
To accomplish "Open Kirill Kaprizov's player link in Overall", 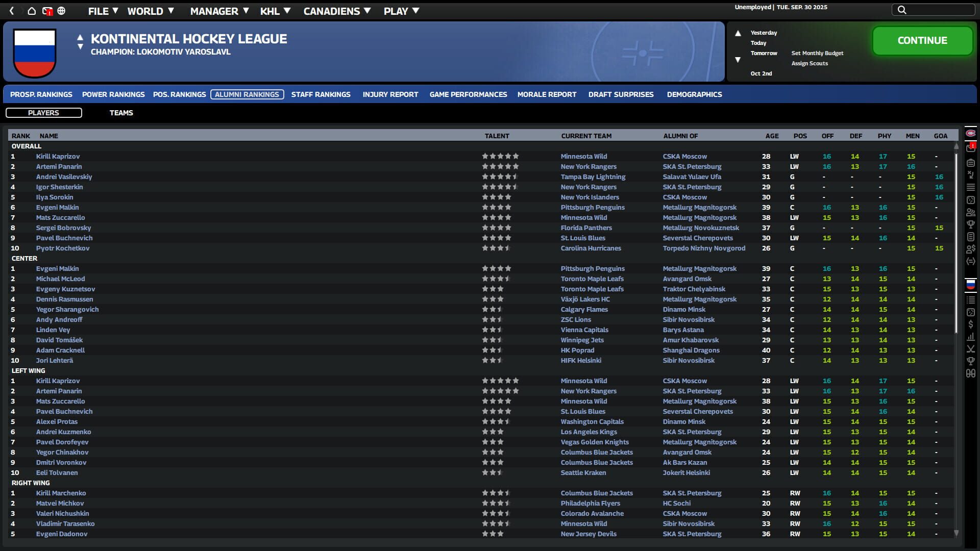I will tap(58, 157).
